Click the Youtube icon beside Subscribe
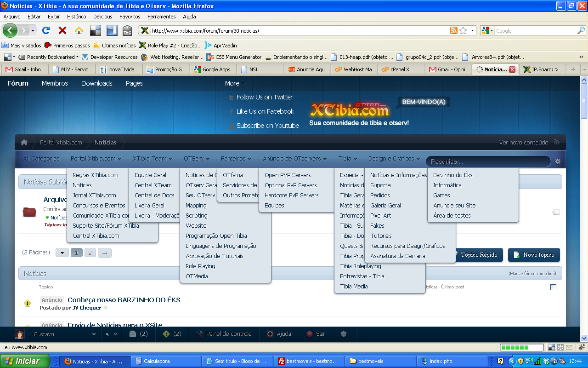Screen dimensions: 588x368 pos(231,126)
